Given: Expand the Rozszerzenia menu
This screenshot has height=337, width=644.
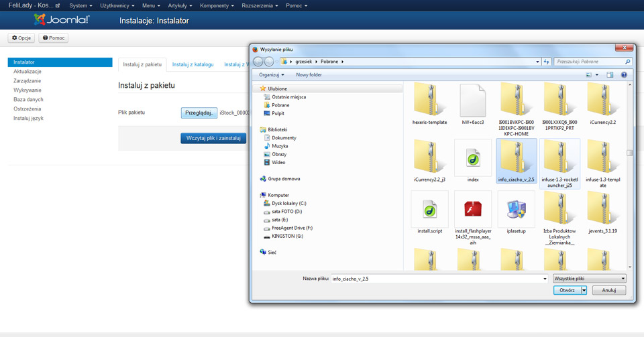Looking at the screenshot, I should (x=260, y=6).
